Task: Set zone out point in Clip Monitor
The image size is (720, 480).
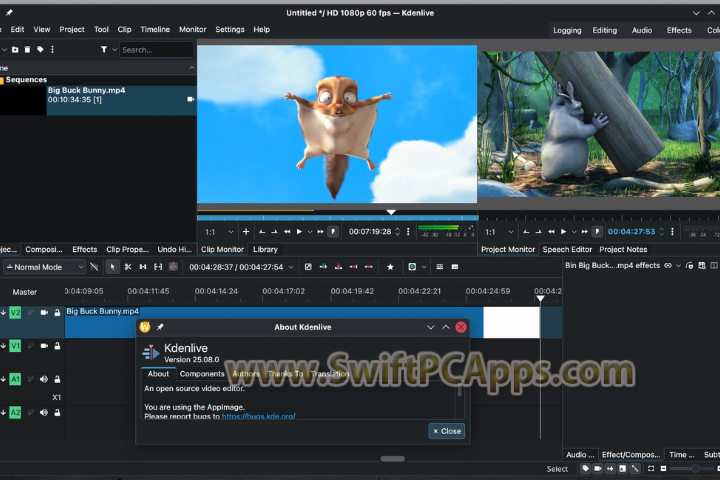Action: pos(275,232)
